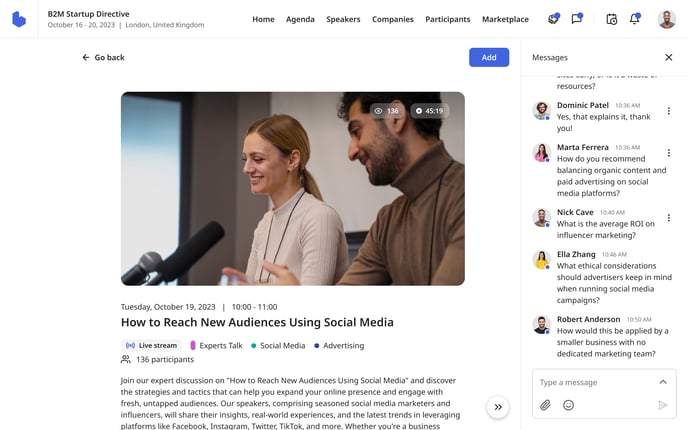Screen dimensions: 688x430
Task: Click the live stream video thumbnail
Action: pyautogui.click(x=293, y=189)
